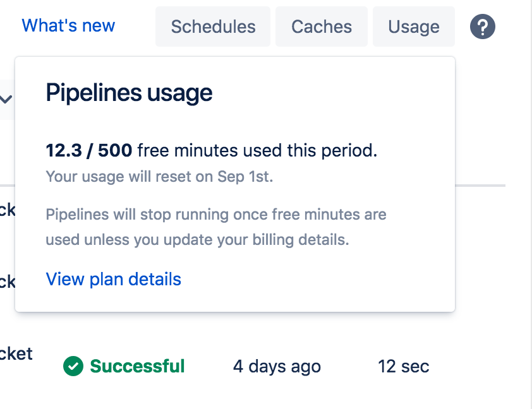The width and height of the screenshot is (532, 409).
Task: Click the green success checkmark icon
Action: [x=73, y=366]
